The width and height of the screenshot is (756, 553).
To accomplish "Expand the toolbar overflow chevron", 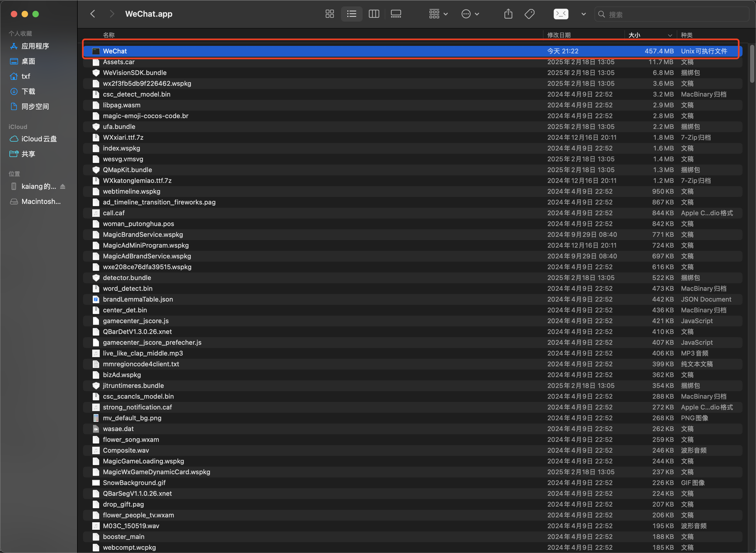I will point(583,14).
